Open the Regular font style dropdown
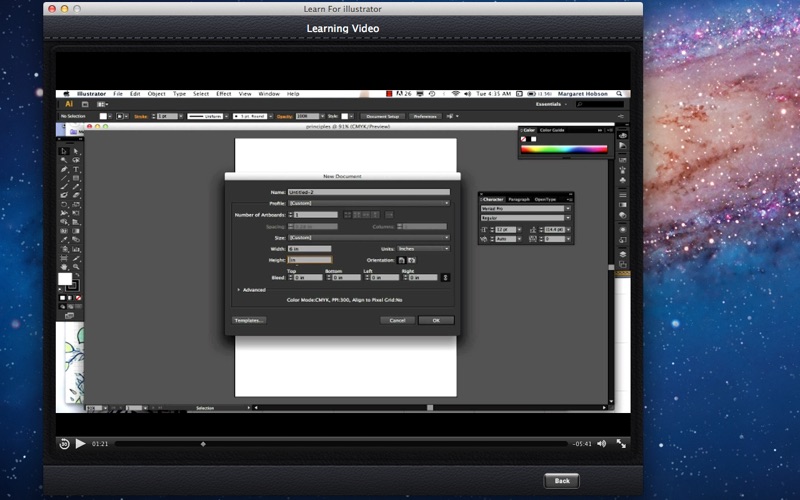The width and height of the screenshot is (800, 500). [567, 218]
